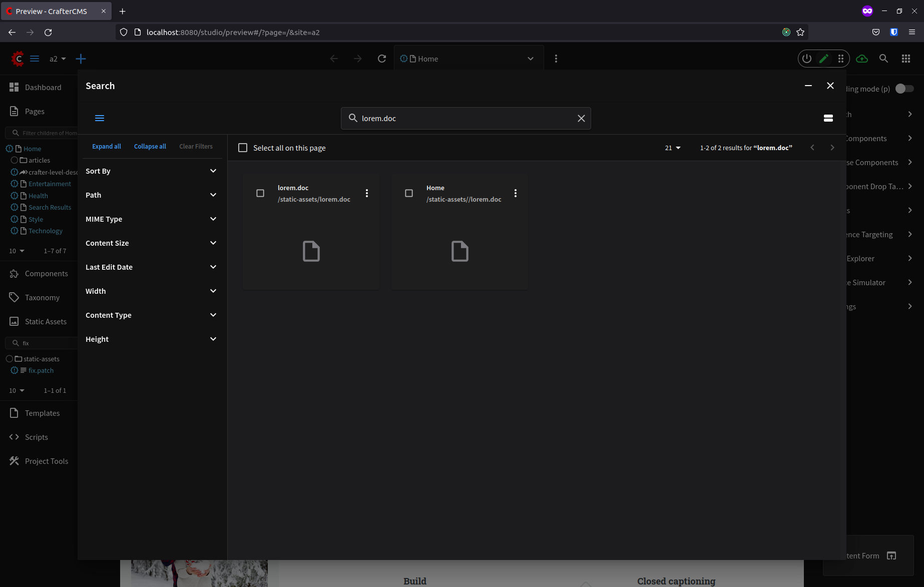The image size is (924, 587).
Task: Click the search magnifier icon in the toolbar
Action: [x=883, y=59]
